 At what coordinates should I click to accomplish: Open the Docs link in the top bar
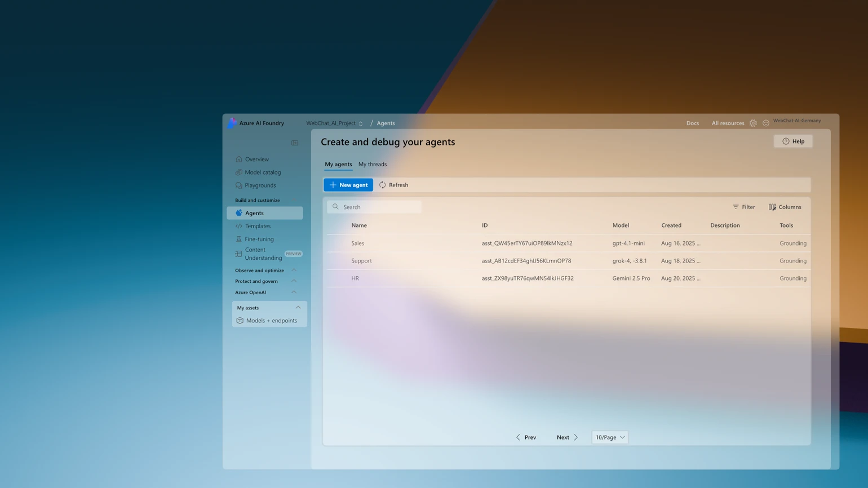click(x=693, y=123)
